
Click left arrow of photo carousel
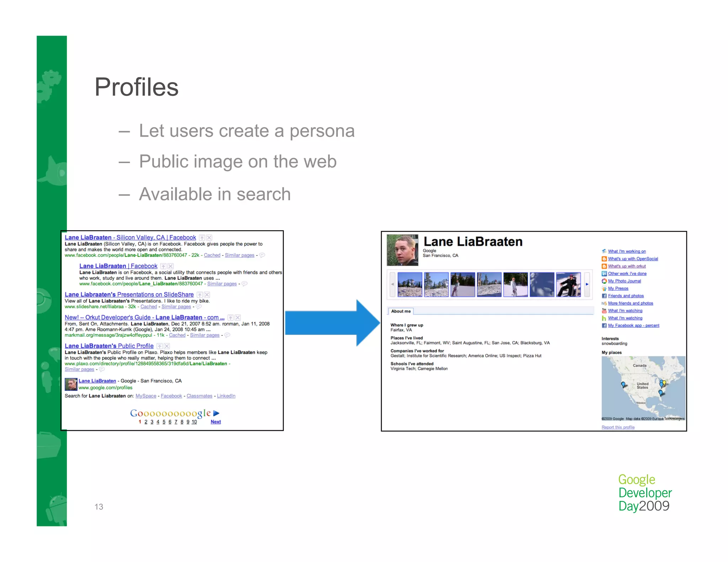(392, 284)
